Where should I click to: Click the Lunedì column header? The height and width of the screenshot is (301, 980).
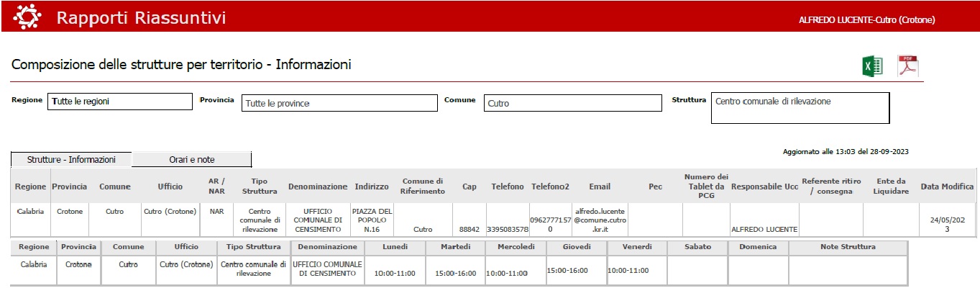(395, 246)
